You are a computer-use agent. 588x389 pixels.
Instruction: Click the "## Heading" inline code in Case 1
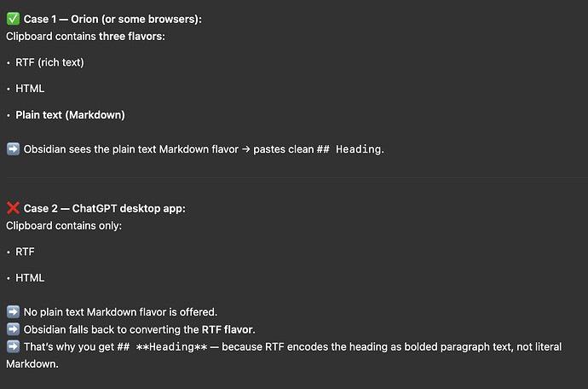(x=347, y=149)
